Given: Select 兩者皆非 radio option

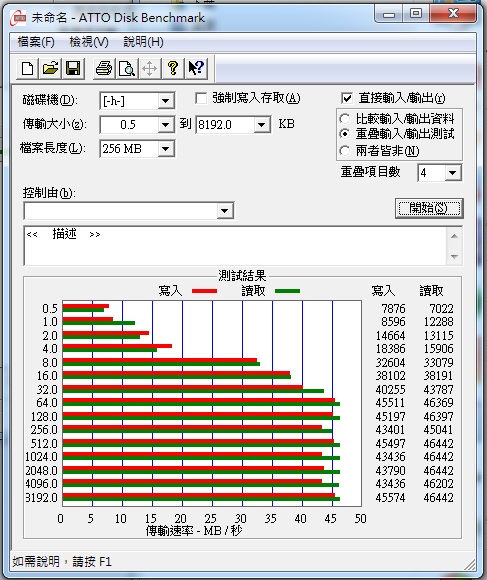Looking at the screenshot, I should 345,151.
